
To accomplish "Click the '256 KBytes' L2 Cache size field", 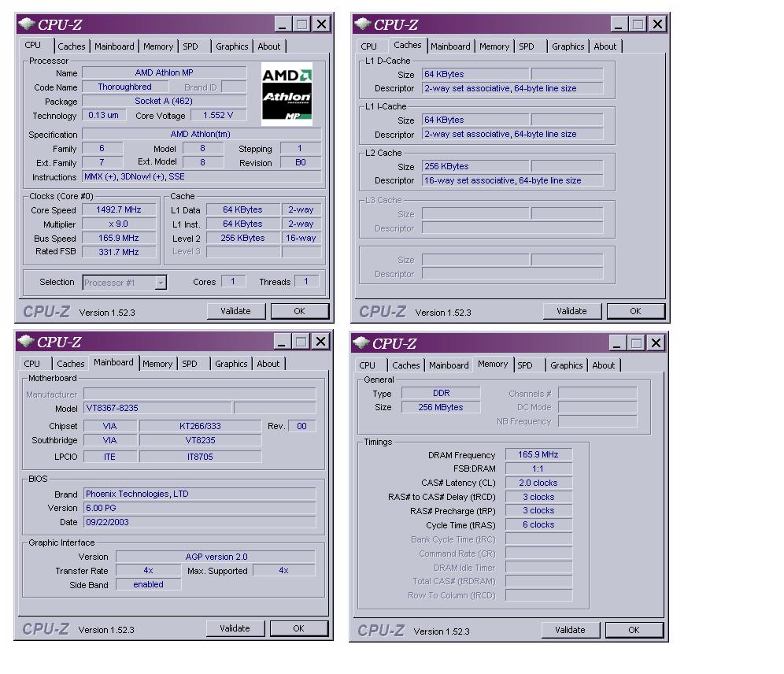I will click(475, 166).
